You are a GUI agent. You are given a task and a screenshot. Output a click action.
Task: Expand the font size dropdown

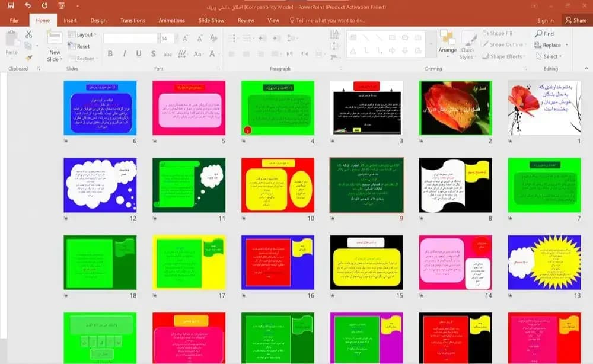(176, 38)
